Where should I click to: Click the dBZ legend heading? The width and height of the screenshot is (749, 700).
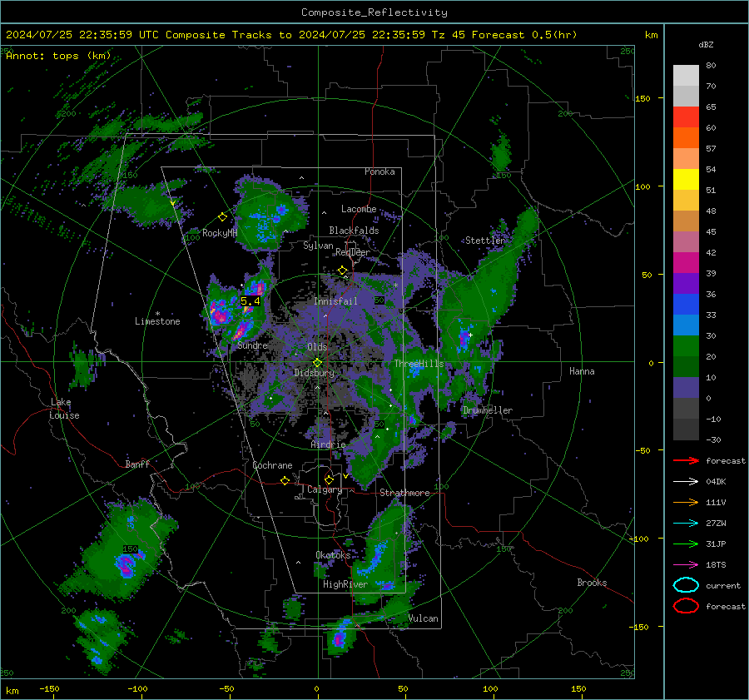[x=706, y=45]
